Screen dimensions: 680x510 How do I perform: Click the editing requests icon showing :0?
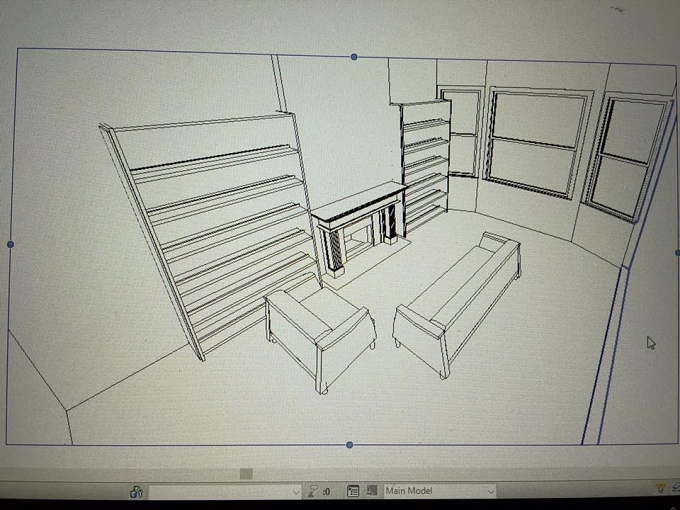[x=319, y=491]
